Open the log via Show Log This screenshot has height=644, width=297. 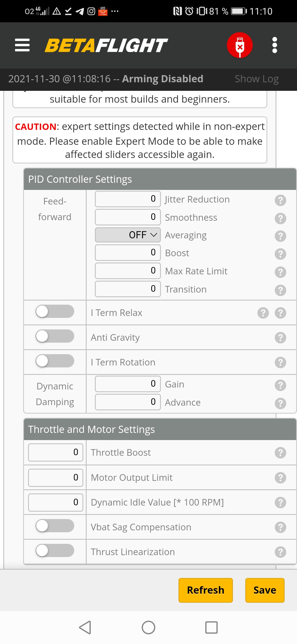click(x=257, y=79)
